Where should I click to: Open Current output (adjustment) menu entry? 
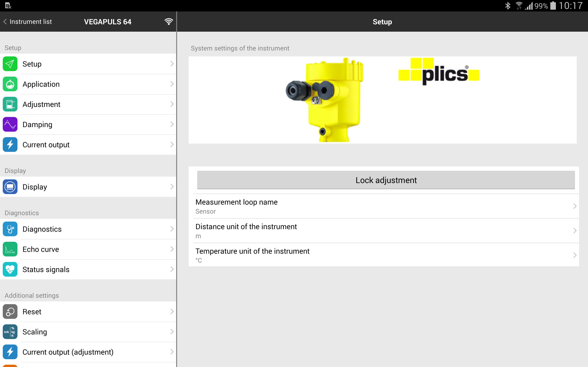68,352
